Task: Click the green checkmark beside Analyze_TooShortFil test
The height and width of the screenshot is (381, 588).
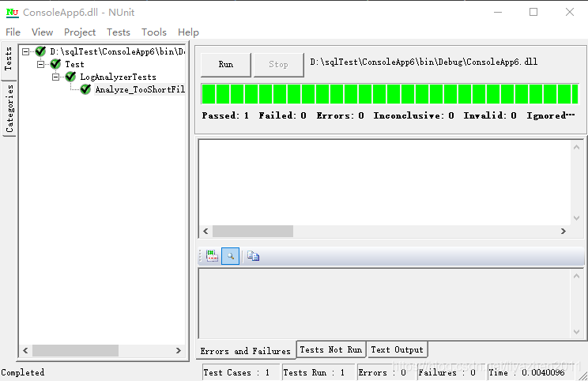Action: pos(85,89)
